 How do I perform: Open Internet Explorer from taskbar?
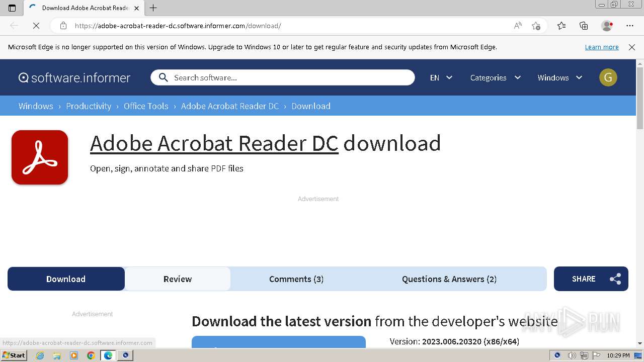click(40, 355)
